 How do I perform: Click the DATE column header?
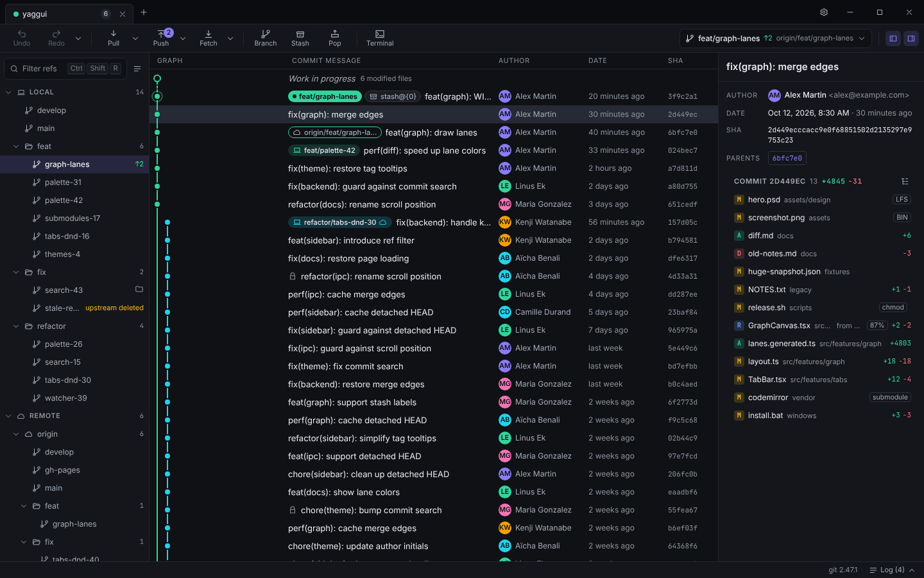click(x=597, y=60)
